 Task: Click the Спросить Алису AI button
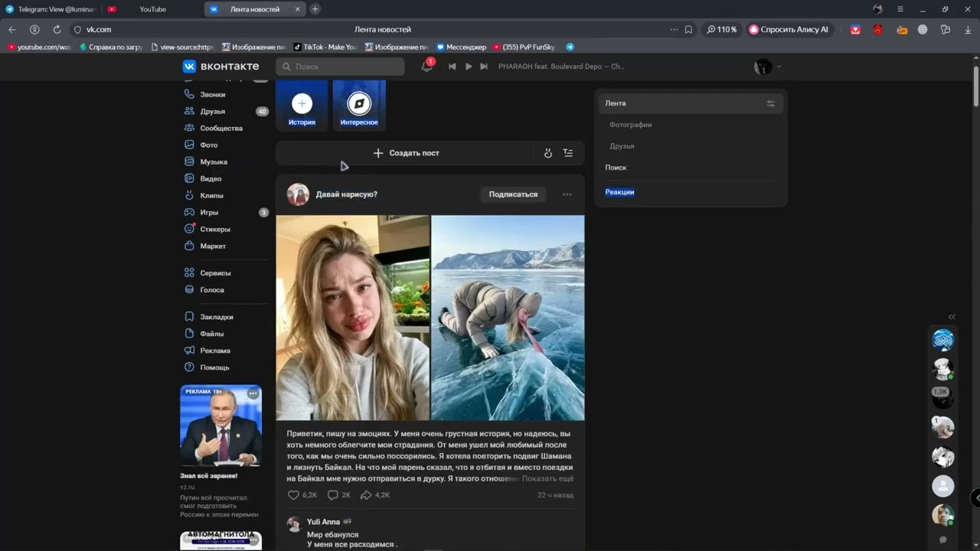(x=789, y=29)
